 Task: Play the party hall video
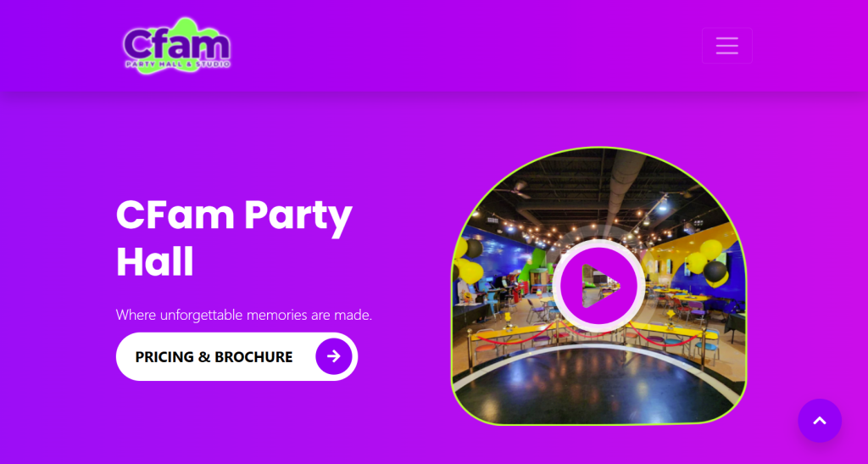[598, 286]
